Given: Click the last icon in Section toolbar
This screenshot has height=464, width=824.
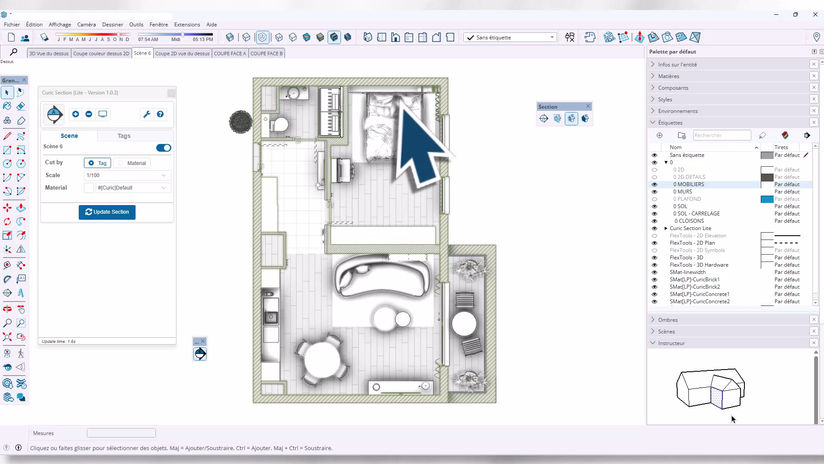Looking at the screenshot, I should pos(585,119).
